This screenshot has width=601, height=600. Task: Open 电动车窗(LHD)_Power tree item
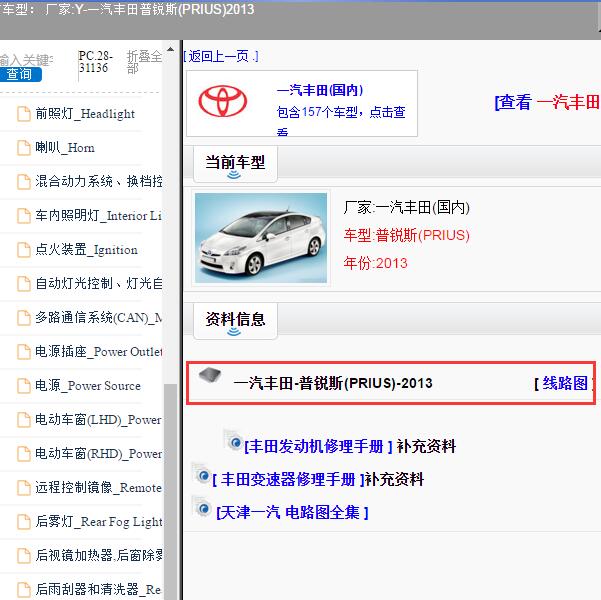[99, 419]
